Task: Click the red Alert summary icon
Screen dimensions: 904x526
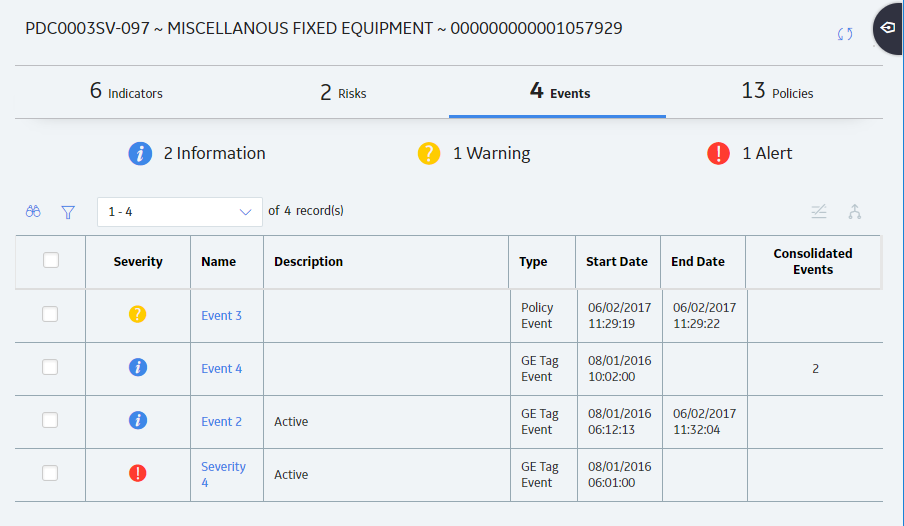Action: (x=718, y=153)
